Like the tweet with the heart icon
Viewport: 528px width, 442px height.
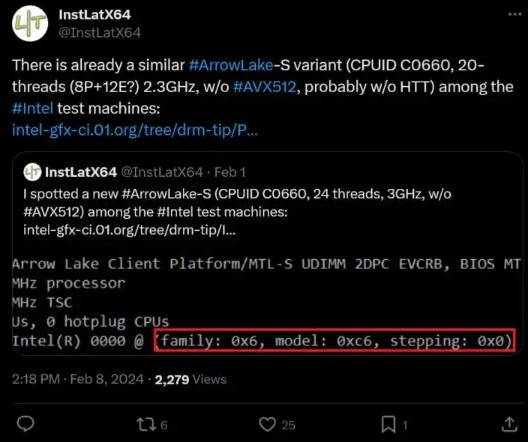click(x=267, y=424)
